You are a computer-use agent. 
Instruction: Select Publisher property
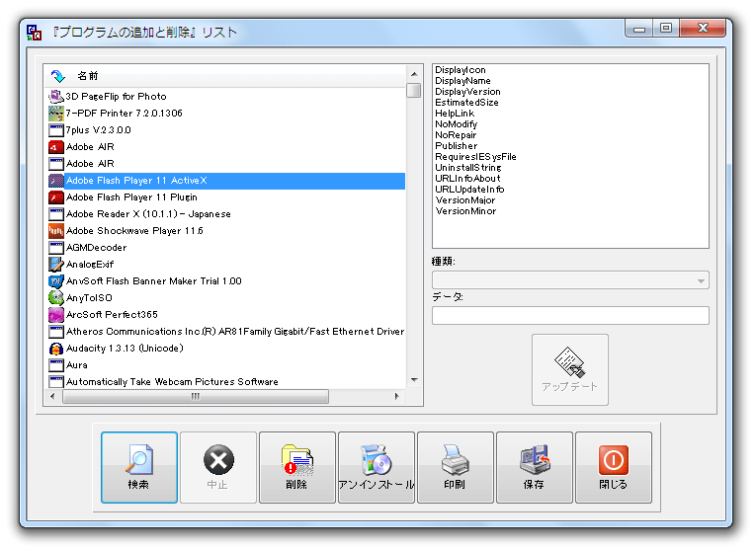457,146
